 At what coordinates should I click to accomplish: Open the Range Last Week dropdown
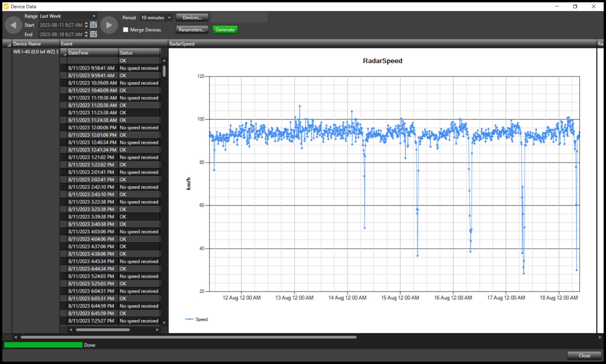68,16
